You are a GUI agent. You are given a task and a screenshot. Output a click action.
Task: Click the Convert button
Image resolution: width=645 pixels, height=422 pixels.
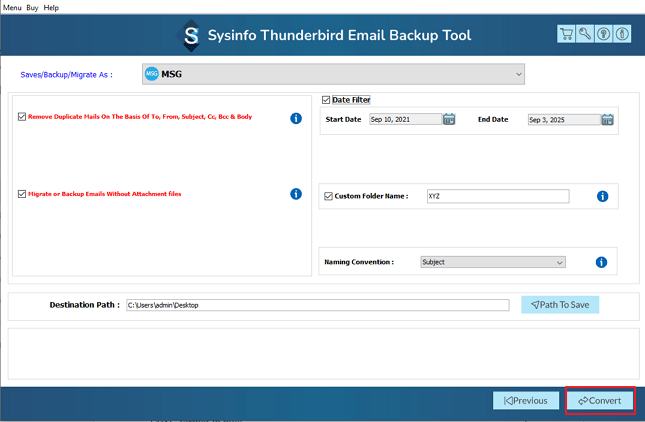coord(600,401)
